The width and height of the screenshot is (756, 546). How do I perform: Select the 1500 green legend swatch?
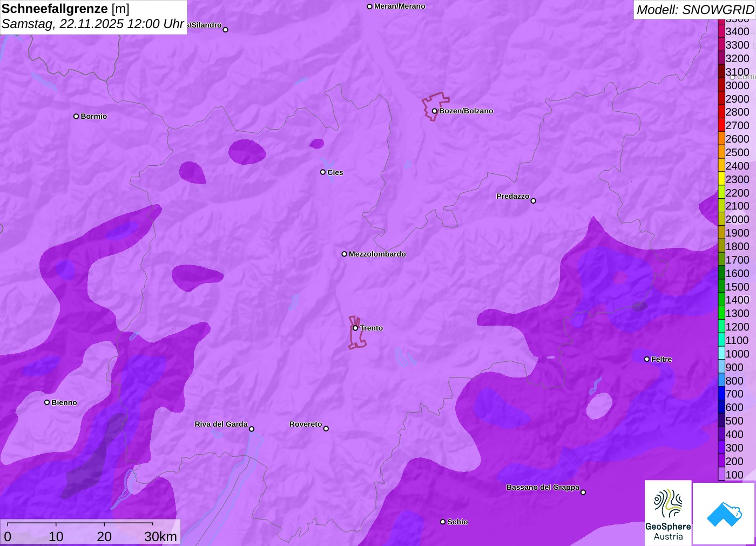tap(721, 287)
